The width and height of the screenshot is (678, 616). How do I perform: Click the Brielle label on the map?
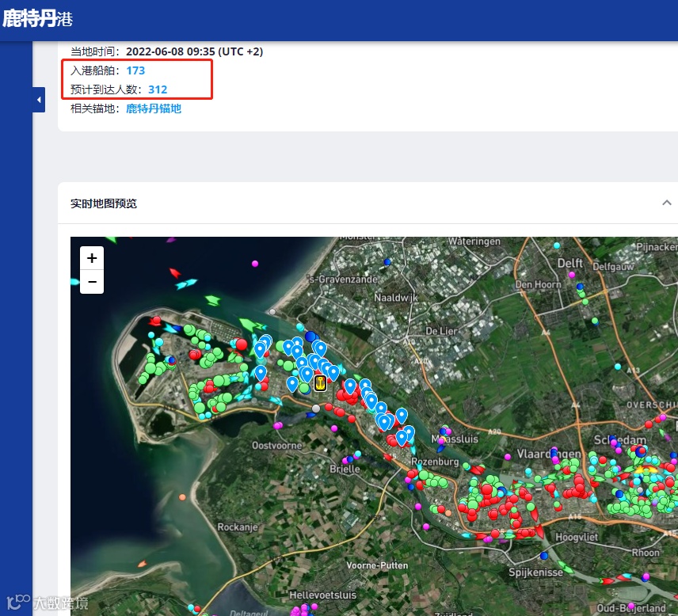coord(345,469)
